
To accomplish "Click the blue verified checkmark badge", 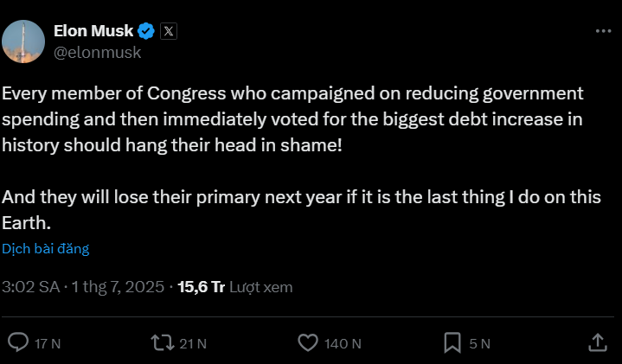I will click(x=147, y=31).
